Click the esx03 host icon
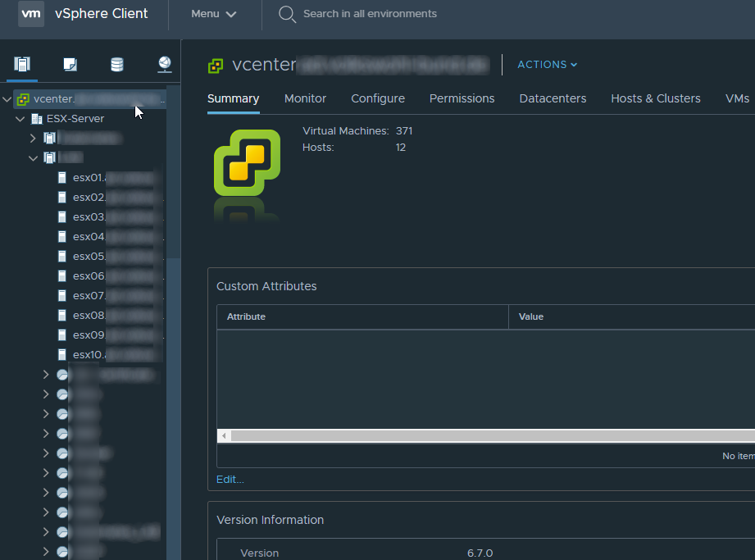Viewport: 755px width, 560px height. coord(62,217)
